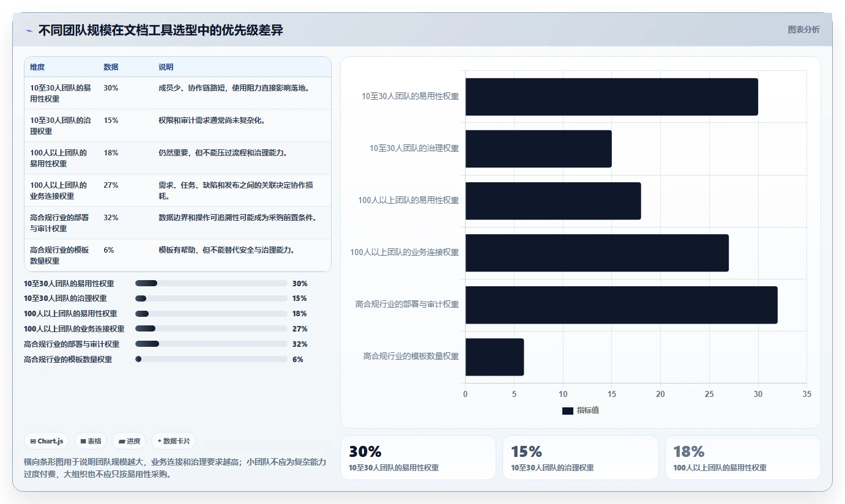Viewport: 845px width, 504px height.
Task: Click the 10至30人团队的治理权重 progress bar
Action: coord(211,298)
